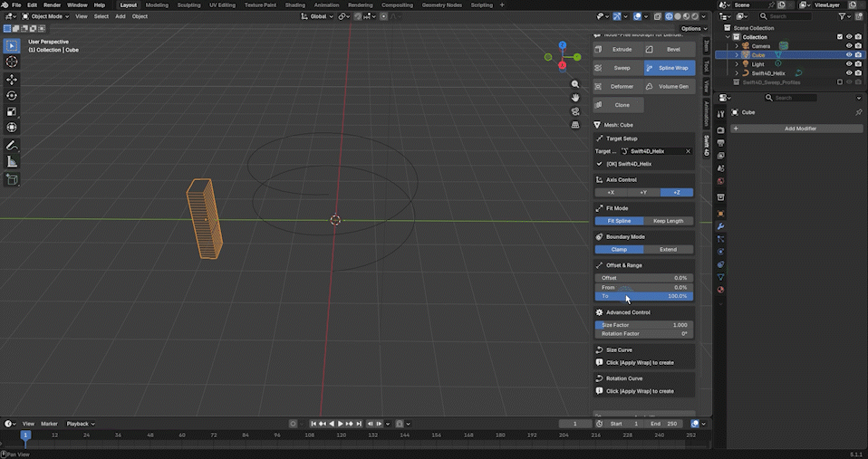Open the Object Mode dropdown
This screenshot has width=868, height=459.
point(45,16)
